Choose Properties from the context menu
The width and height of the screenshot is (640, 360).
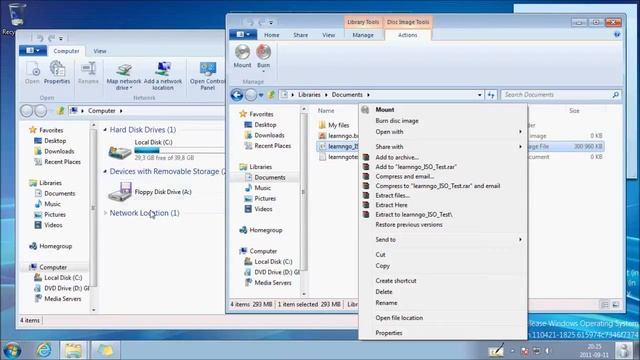[389, 333]
